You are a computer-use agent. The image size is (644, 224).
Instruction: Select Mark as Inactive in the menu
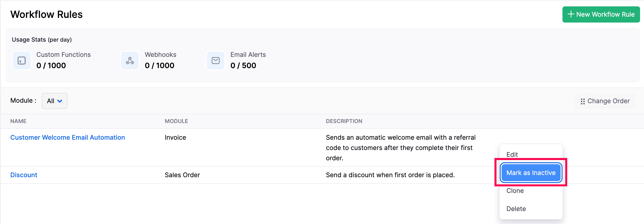click(x=531, y=173)
